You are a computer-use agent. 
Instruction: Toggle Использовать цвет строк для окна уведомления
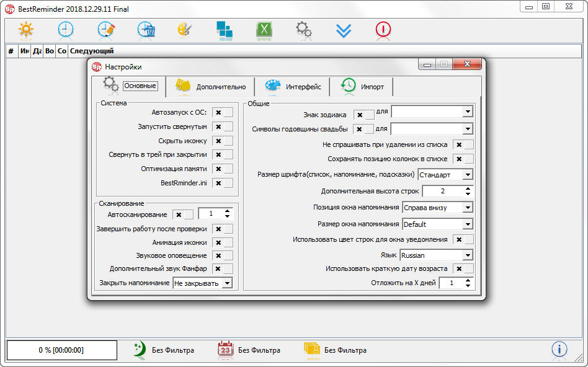click(x=463, y=239)
